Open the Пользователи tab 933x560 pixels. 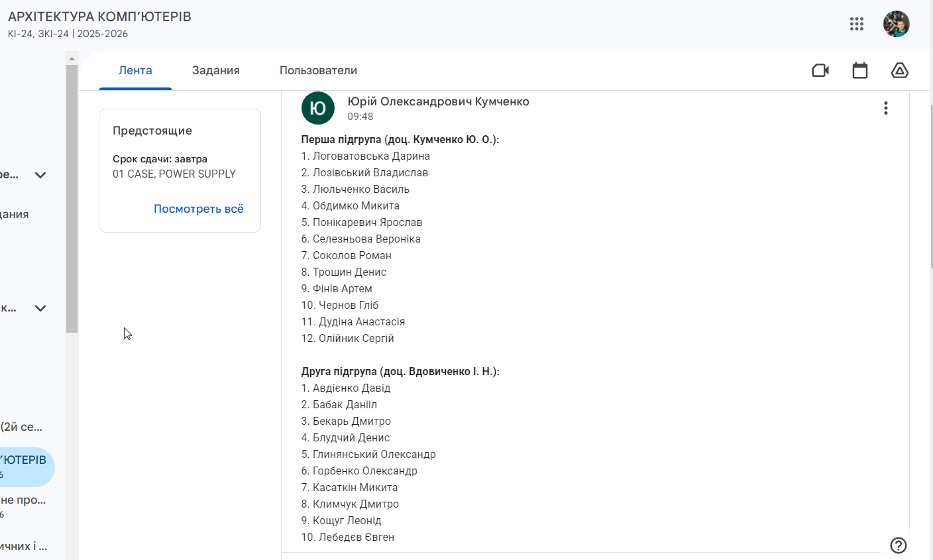[318, 70]
